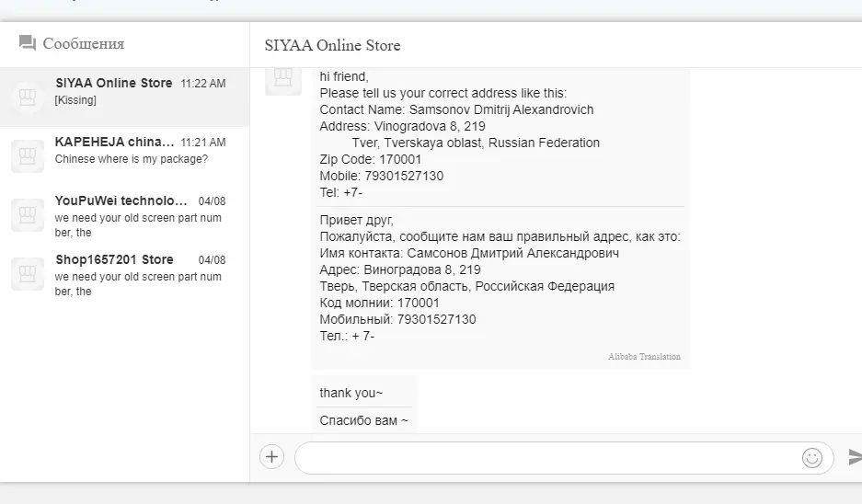The height and width of the screenshot is (504, 862).
Task: Click the 'Привет друг,' translated line
Action: (x=356, y=221)
